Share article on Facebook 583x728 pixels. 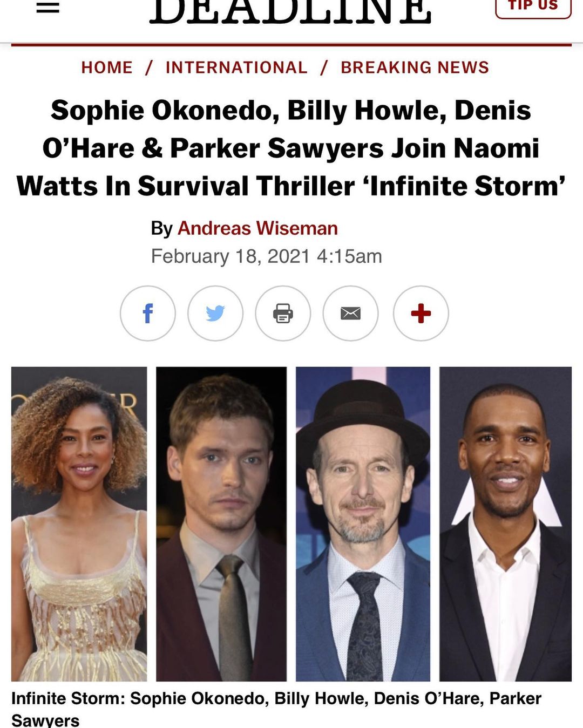[147, 313]
